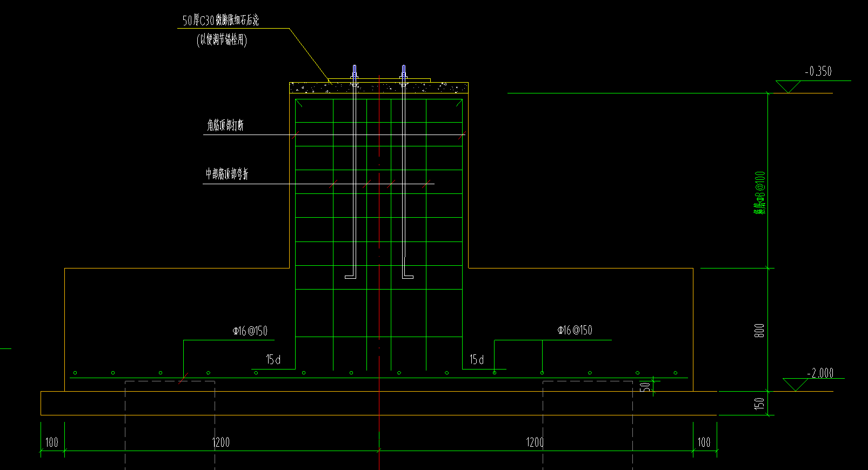Click the -2.000 elevation value
This screenshot has width=868, height=470.
tap(820, 373)
